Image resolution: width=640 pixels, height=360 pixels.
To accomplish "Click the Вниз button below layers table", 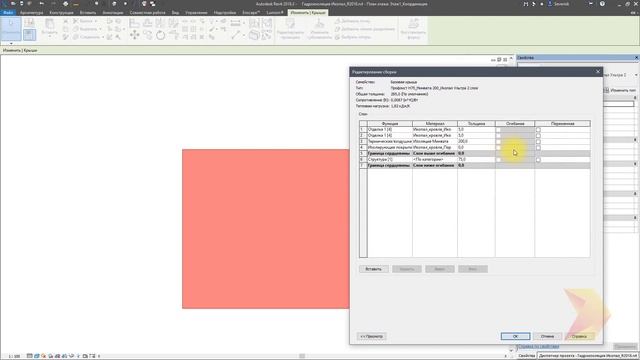I will point(473,269).
